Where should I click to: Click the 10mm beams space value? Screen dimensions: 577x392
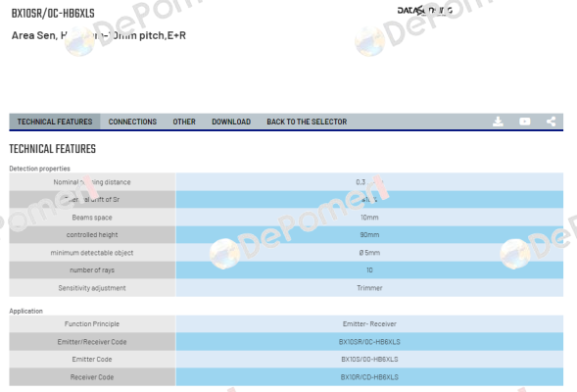click(369, 218)
